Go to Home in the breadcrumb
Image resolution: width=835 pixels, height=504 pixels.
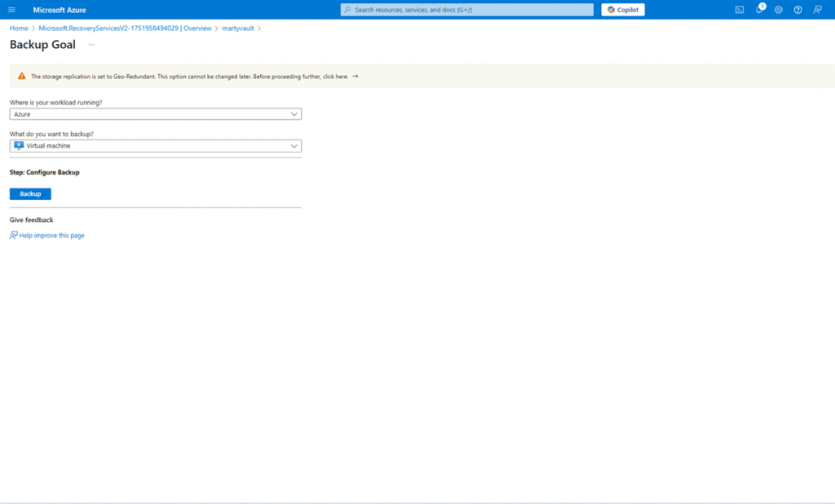[19, 29]
